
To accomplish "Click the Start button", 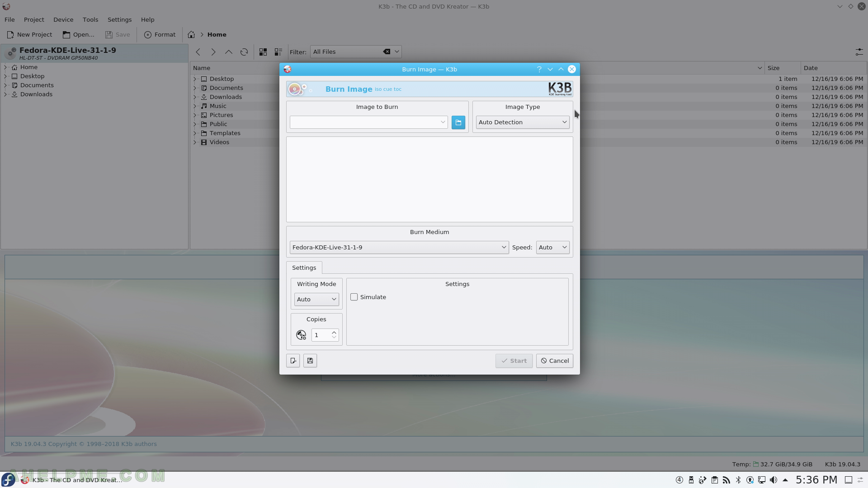I will tap(514, 361).
